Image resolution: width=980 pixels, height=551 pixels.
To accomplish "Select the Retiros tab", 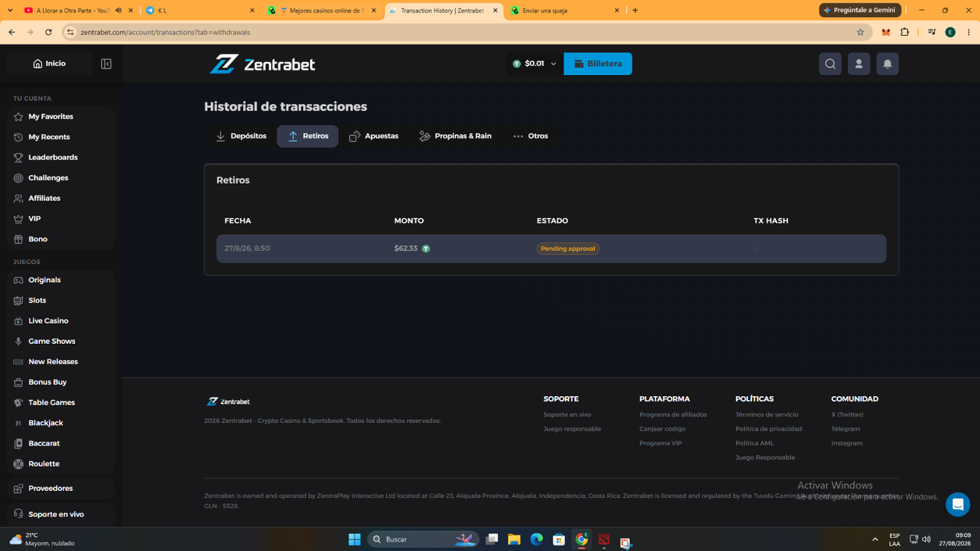I will 308,136.
